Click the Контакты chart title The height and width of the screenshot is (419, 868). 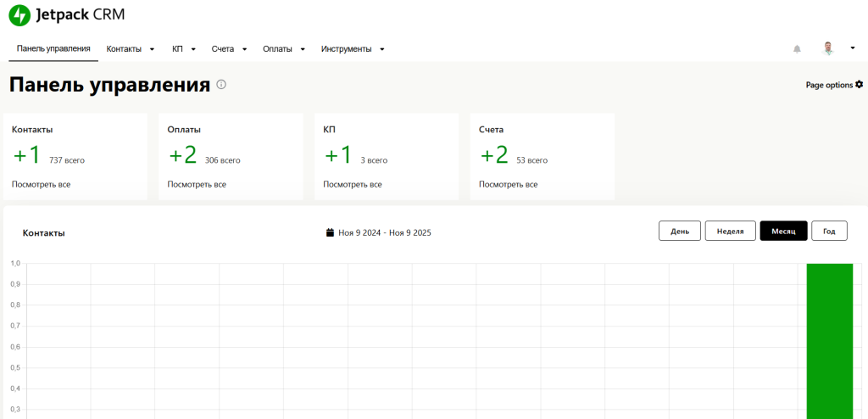pos(44,232)
